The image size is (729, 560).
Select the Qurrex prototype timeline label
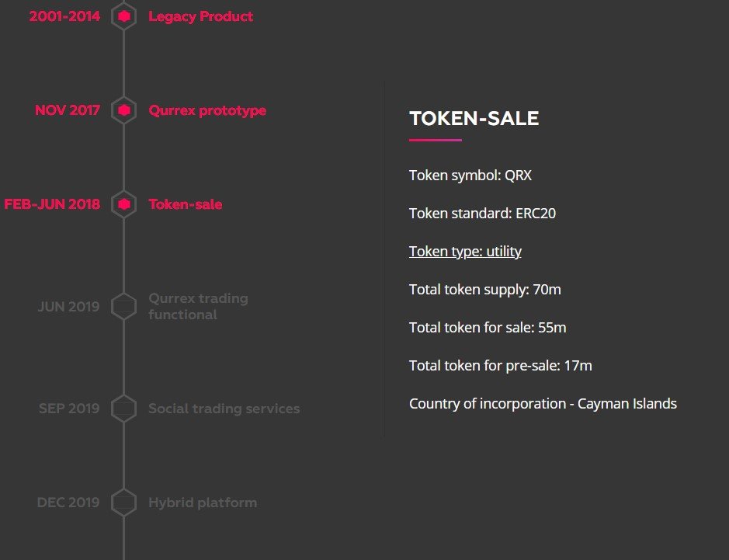pyautogui.click(x=207, y=110)
